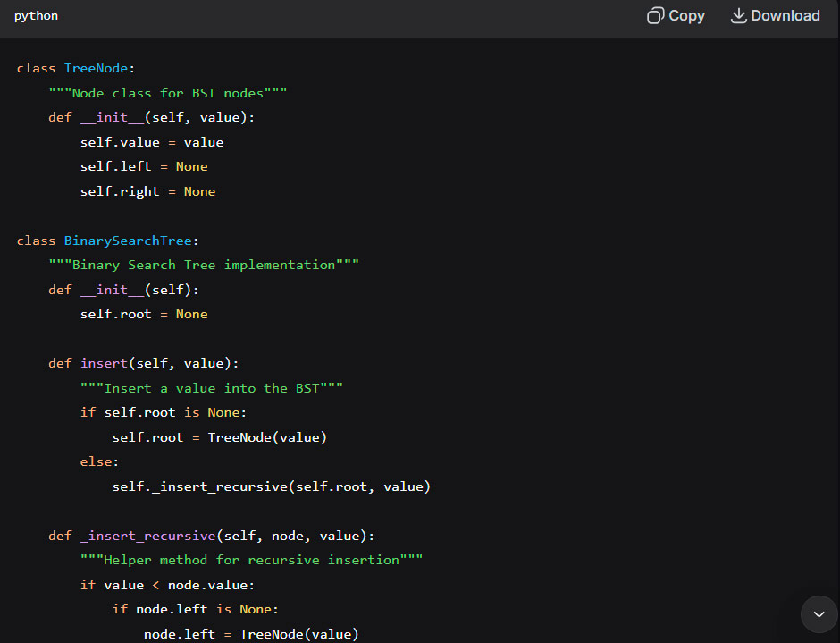Click the insert method name
This screenshot has width=840, height=643.
tap(105, 363)
